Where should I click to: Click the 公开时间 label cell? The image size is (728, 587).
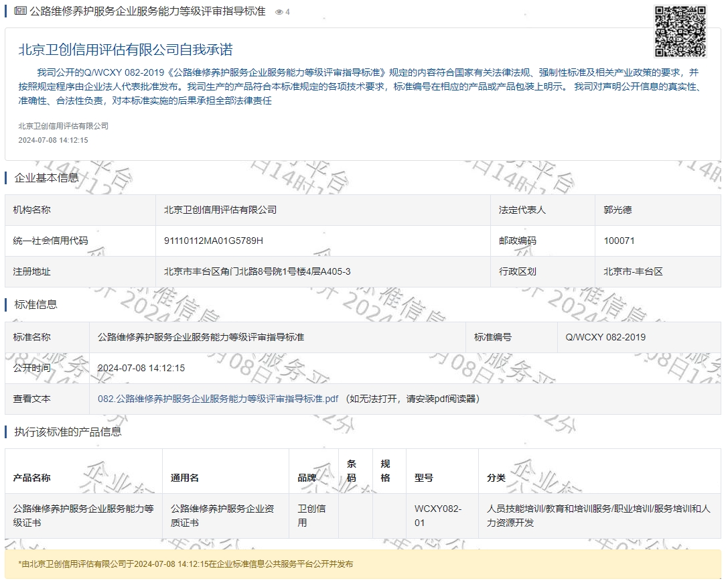[x=47, y=369]
